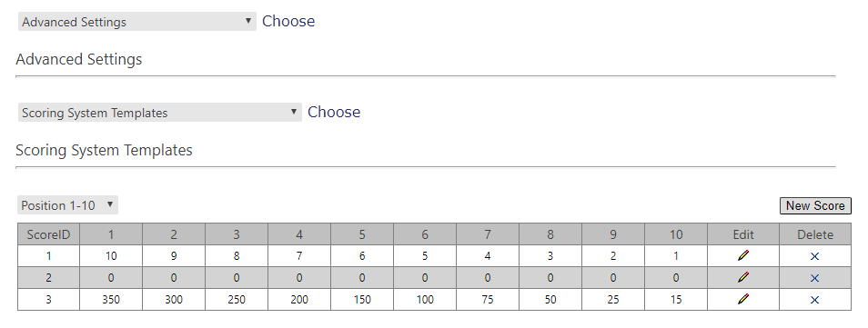
Task: Click the position 10 column header
Action: [676, 234]
